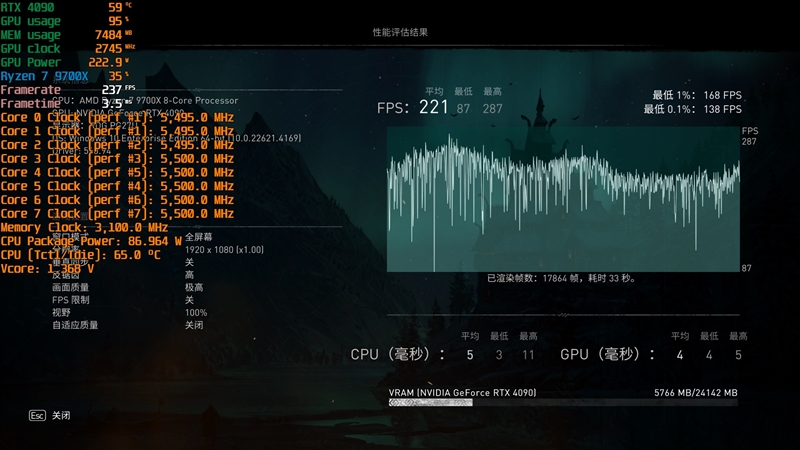
Task: Click the GPU (毫秒) label
Action: pos(607,354)
